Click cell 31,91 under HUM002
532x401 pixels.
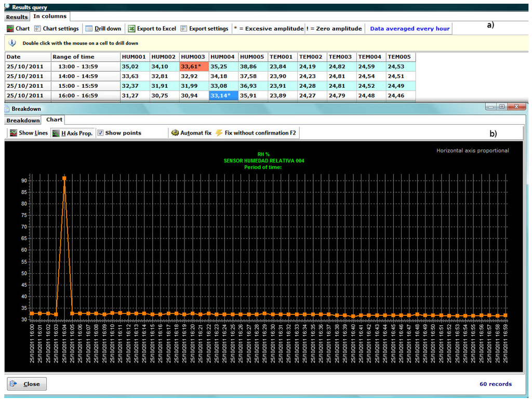tap(165, 86)
